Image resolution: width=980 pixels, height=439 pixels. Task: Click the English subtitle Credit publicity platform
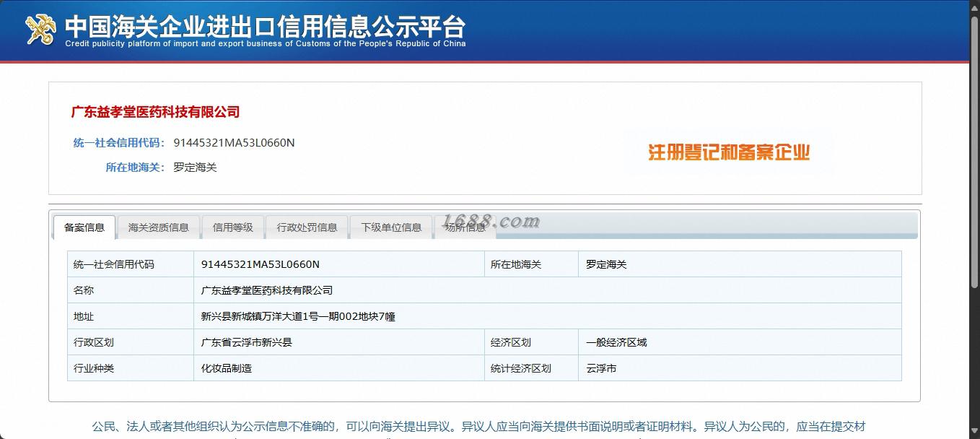coord(266,44)
